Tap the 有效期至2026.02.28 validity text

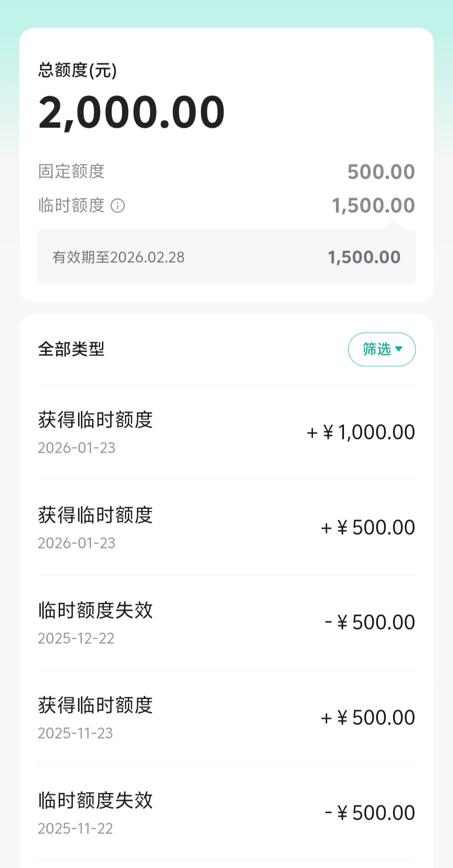click(118, 257)
